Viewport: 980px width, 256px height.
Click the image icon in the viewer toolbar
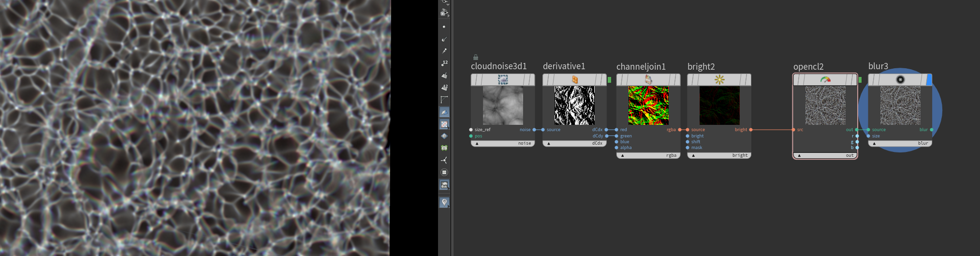coord(444,185)
